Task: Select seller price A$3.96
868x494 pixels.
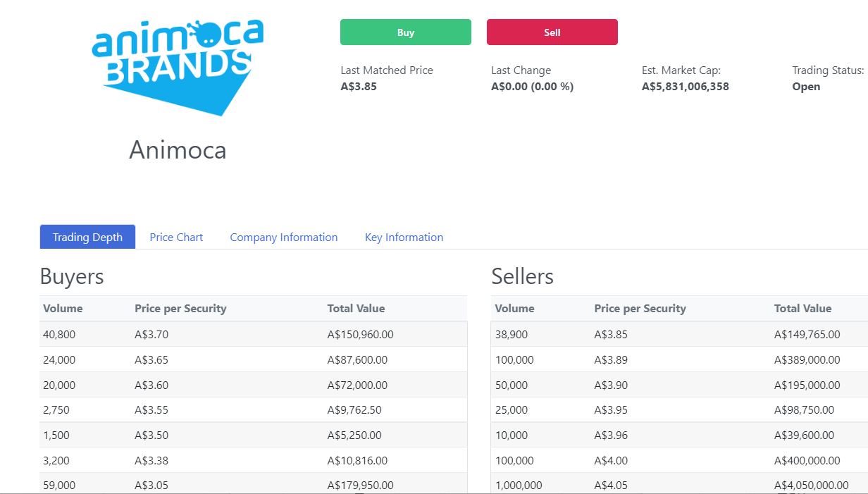Action: click(611, 436)
